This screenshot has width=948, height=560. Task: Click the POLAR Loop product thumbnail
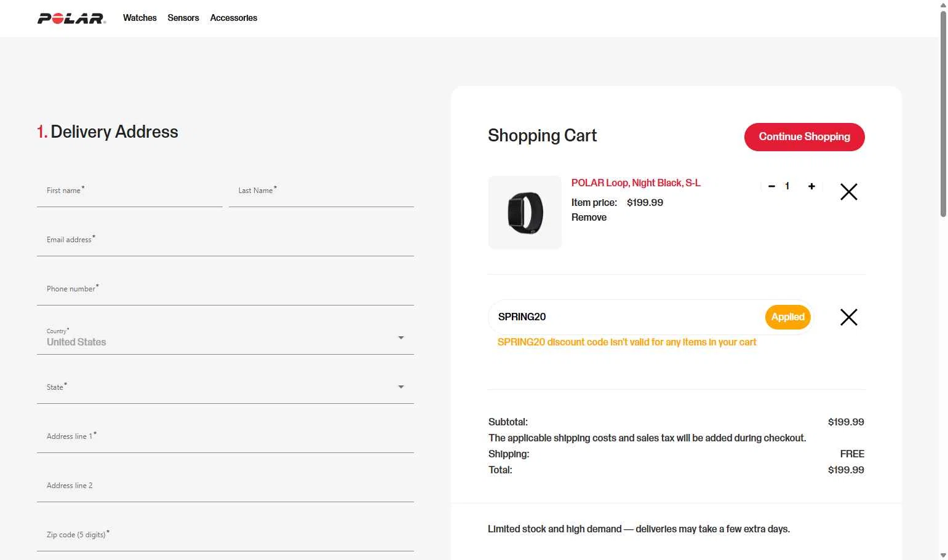tap(525, 213)
